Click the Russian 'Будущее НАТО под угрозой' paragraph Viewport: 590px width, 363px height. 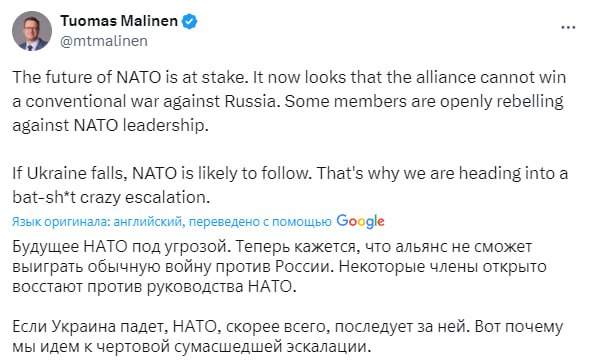coord(279,267)
